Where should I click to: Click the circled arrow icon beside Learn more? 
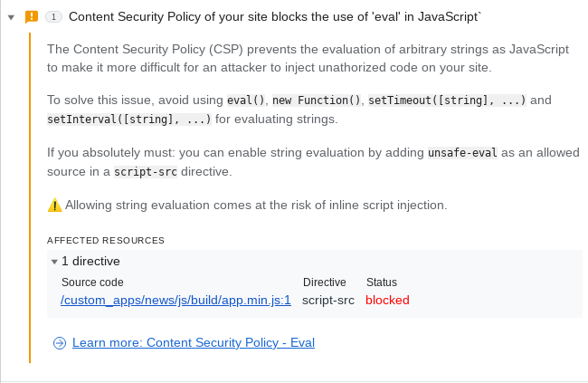click(x=60, y=343)
